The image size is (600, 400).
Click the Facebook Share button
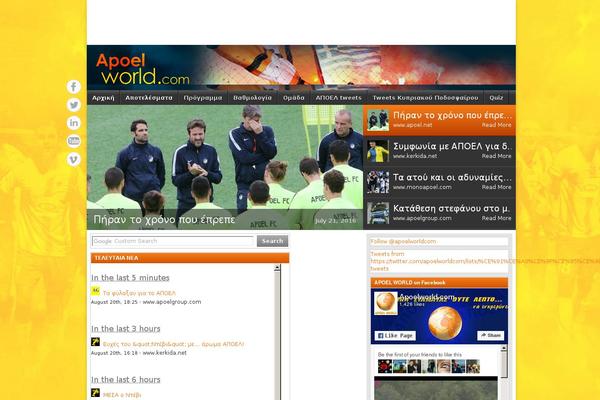pyautogui.click(x=491, y=335)
